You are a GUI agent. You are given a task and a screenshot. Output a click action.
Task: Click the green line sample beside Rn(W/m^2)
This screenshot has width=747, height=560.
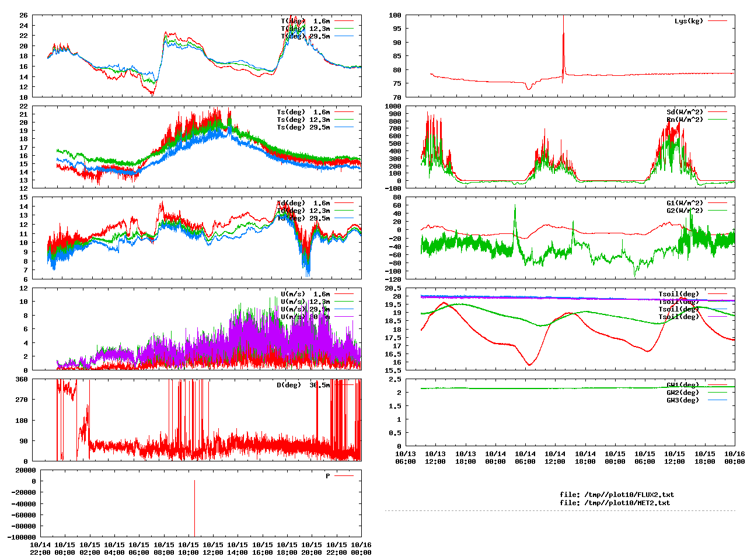click(717, 120)
